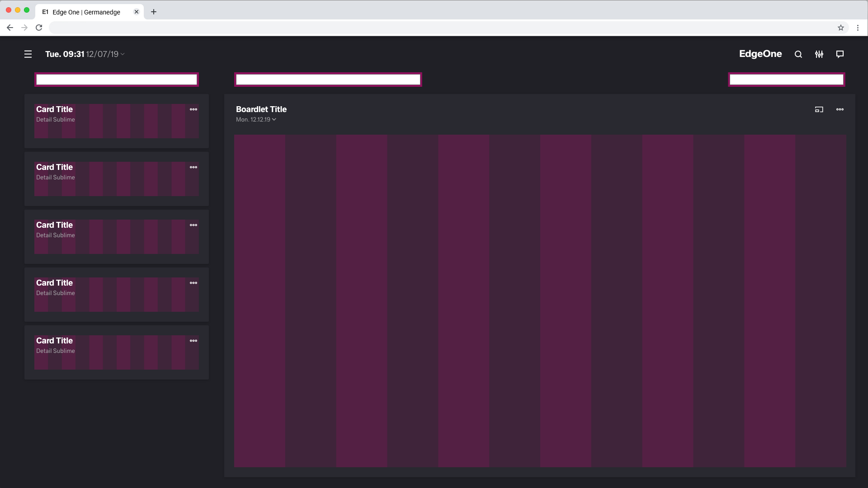868x488 pixels.
Task: Bookmark the page with star icon
Action: pos(841,28)
